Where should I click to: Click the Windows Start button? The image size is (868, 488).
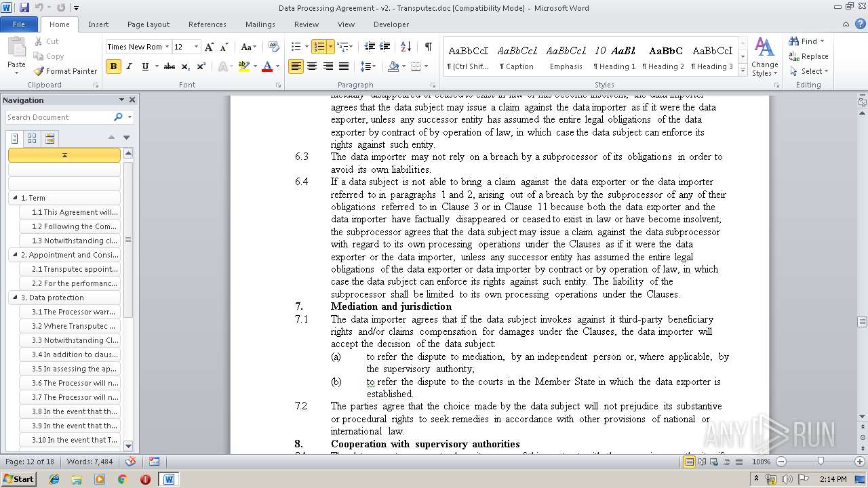(18, 479)
